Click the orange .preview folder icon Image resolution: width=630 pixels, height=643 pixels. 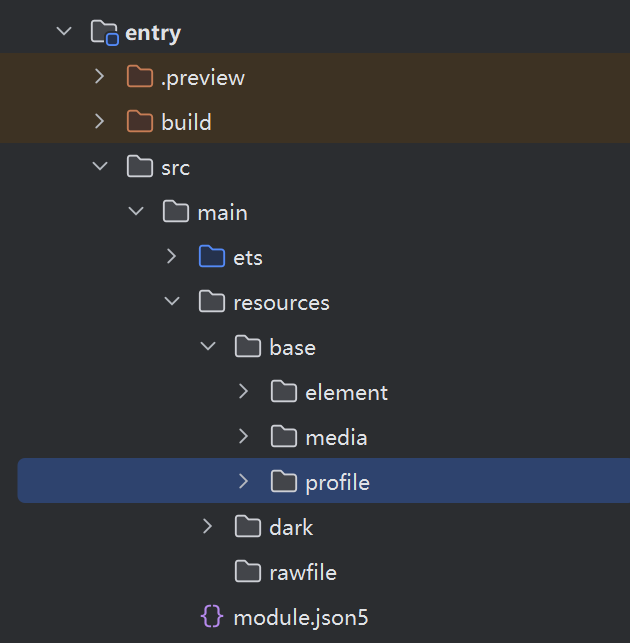click(x=140, y=77)
